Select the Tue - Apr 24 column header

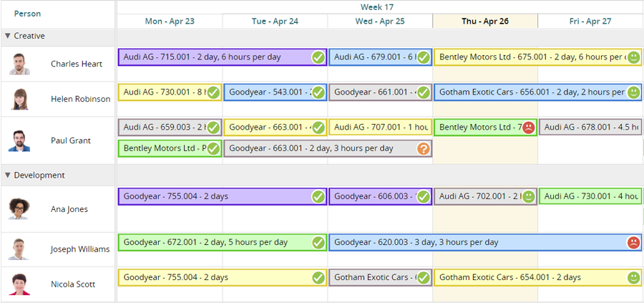(275, 21)
